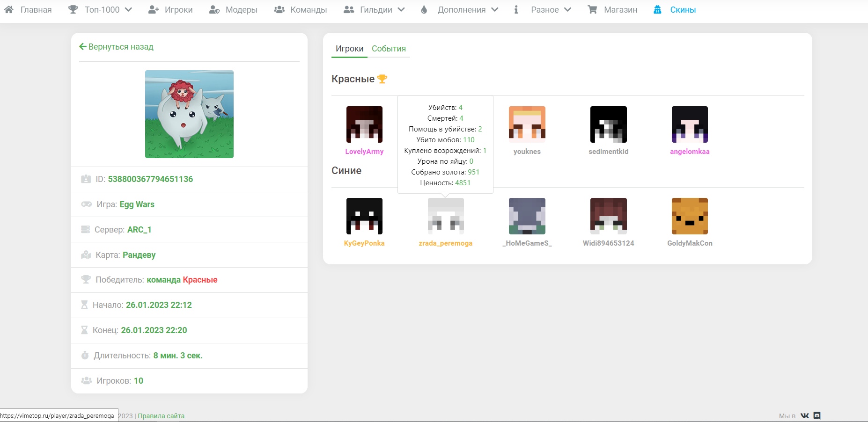Open _HoMeGameS_ player head icon
The height and width of the screenshot is (422, 868).
coord(527,216)
